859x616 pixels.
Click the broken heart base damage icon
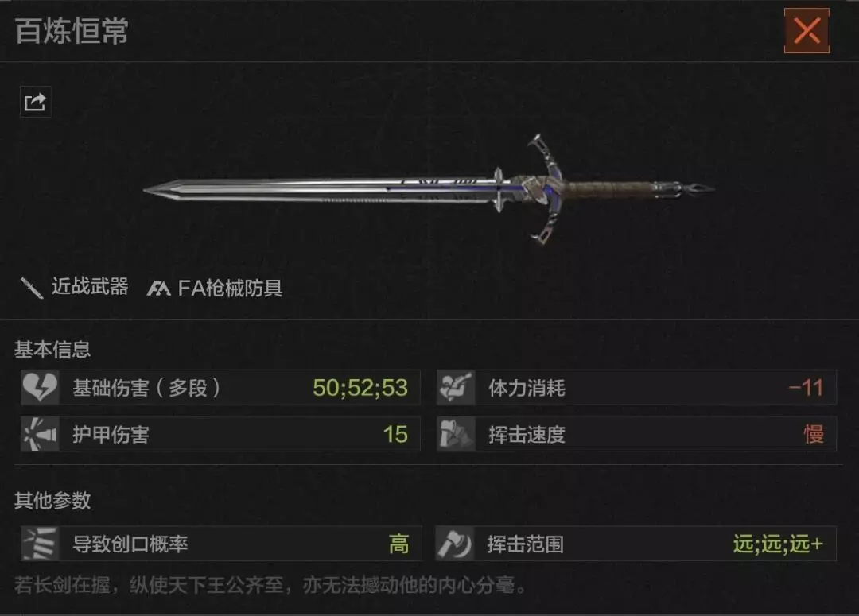coord(40,388)
